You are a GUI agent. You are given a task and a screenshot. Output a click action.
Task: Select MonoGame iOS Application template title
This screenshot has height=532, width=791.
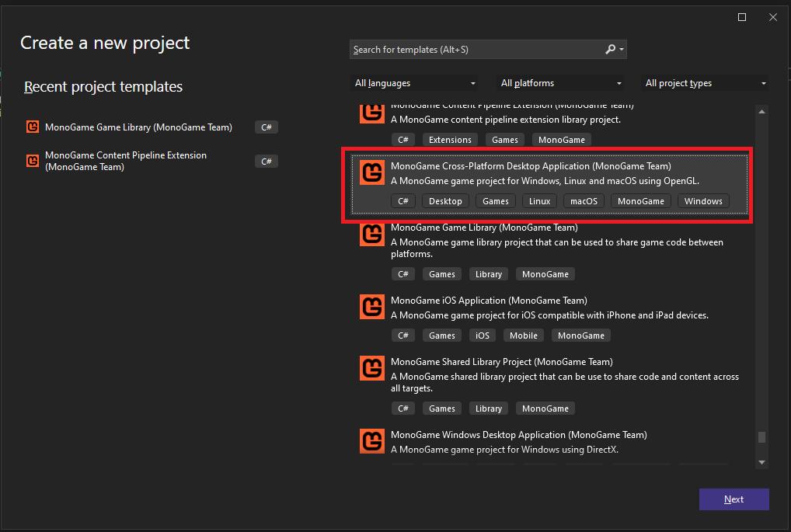point(489,301)
